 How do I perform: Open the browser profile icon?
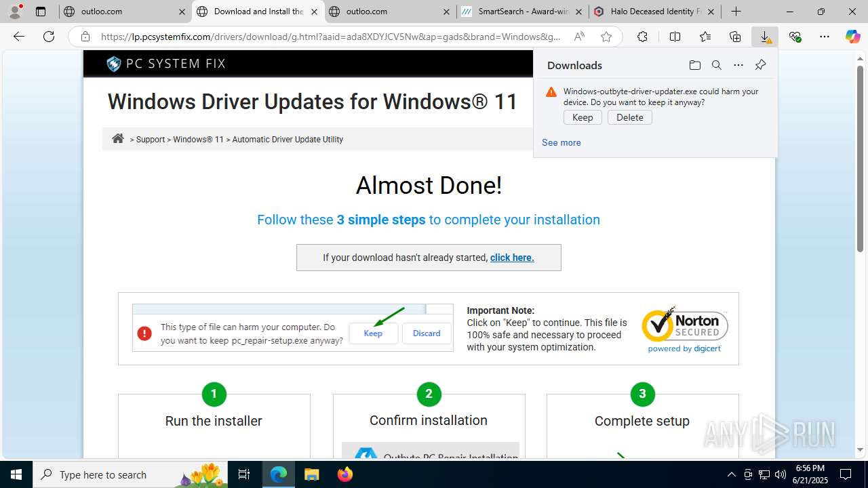pos(15,12)
